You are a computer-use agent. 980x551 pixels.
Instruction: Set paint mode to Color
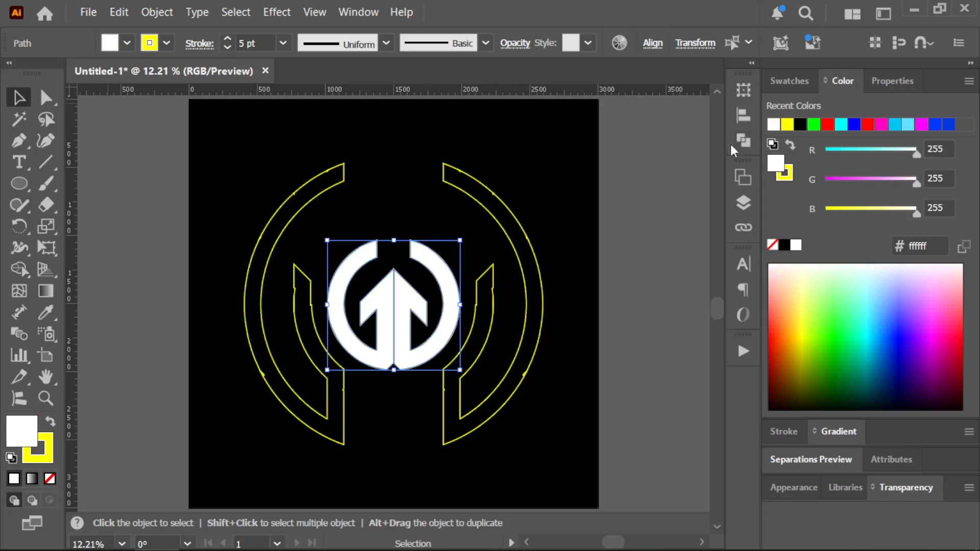click(14, 479)
